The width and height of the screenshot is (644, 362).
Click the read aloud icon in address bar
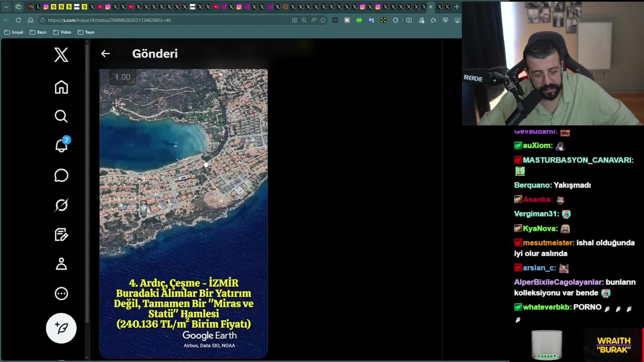coord(313,20)
